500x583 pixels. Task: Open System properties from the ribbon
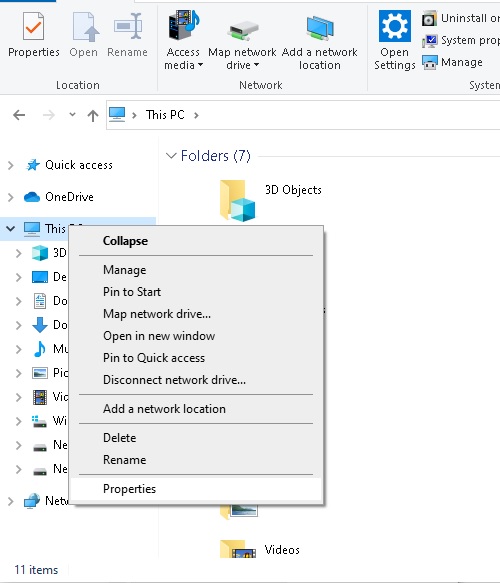coord(461,40)
